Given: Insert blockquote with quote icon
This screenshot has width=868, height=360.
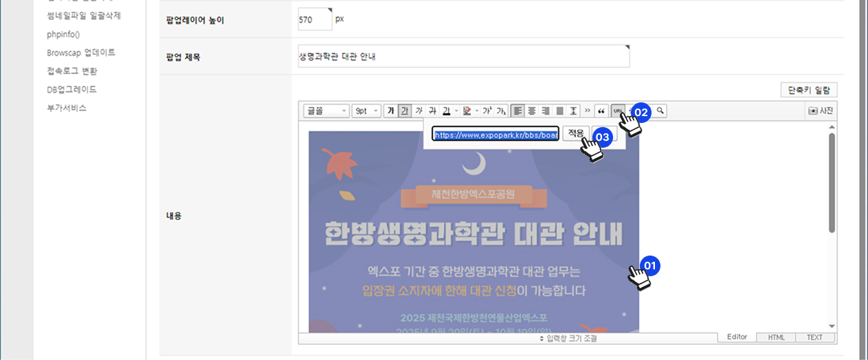Looking at the screenshot, I should 601,111.
